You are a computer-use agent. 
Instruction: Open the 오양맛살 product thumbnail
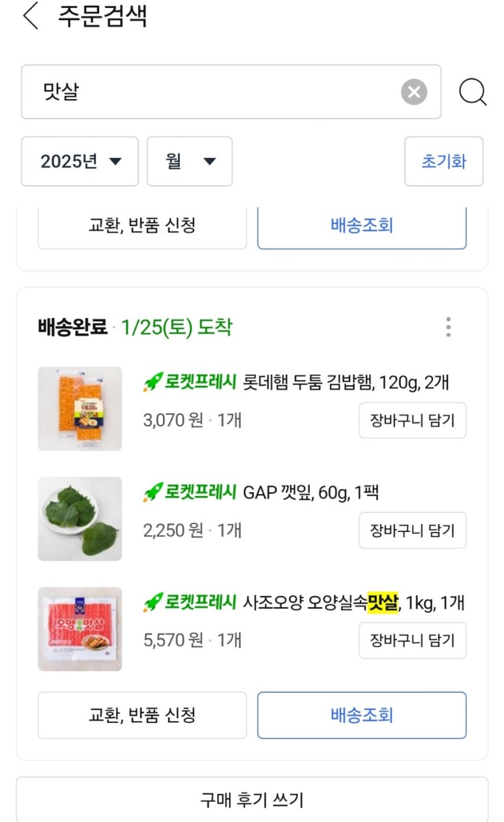coord(80,629)
